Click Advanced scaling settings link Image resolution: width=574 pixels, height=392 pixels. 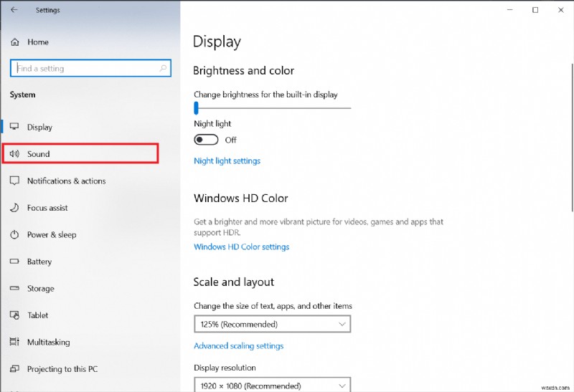(x=238, y=345)
